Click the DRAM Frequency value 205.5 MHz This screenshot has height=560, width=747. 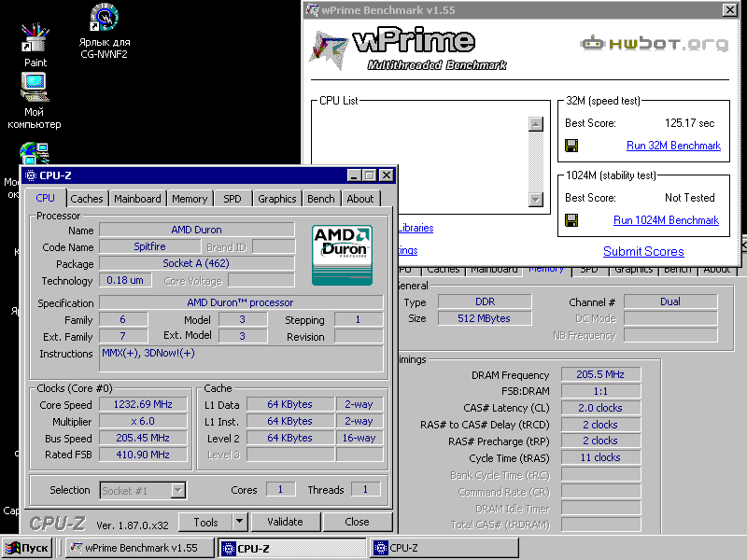tap(600, 375)
